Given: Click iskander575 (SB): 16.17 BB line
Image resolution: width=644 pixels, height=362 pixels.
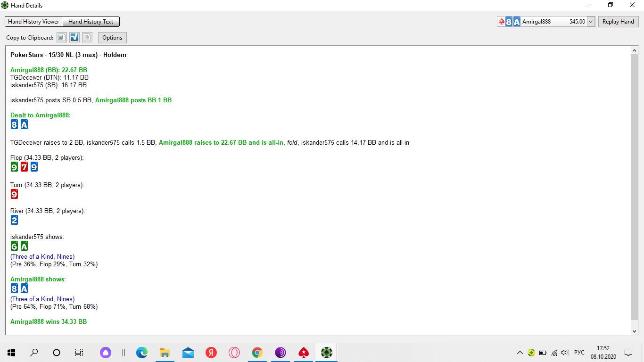Looking at the screenshot, I should (x=49, y=85).
